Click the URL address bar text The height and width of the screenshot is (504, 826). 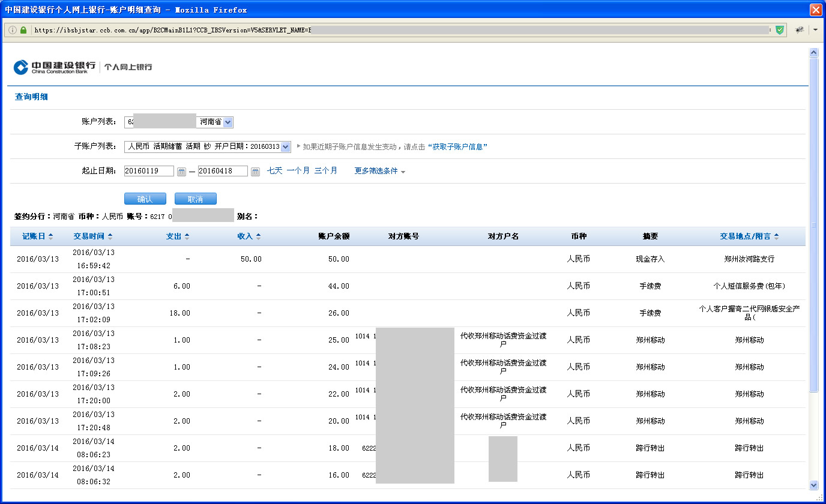172,29
